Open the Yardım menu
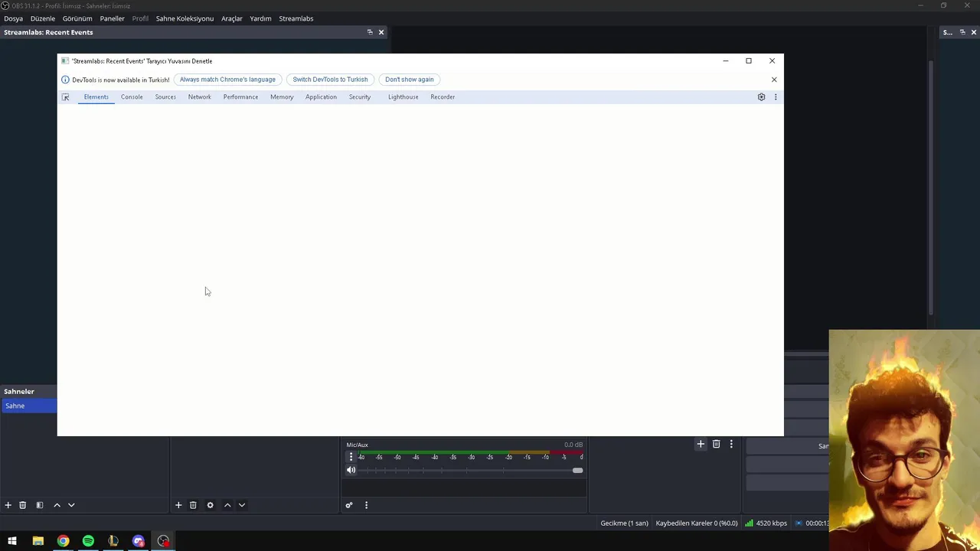Image resolution: width=980 pixels, height=551 pixels. coord(260,18)
